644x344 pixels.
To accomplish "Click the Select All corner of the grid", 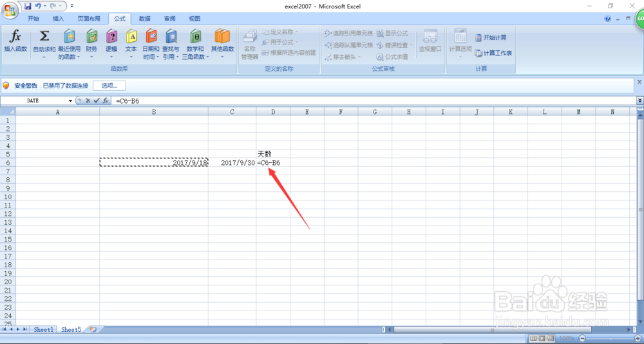I will (x=8, y=111).
